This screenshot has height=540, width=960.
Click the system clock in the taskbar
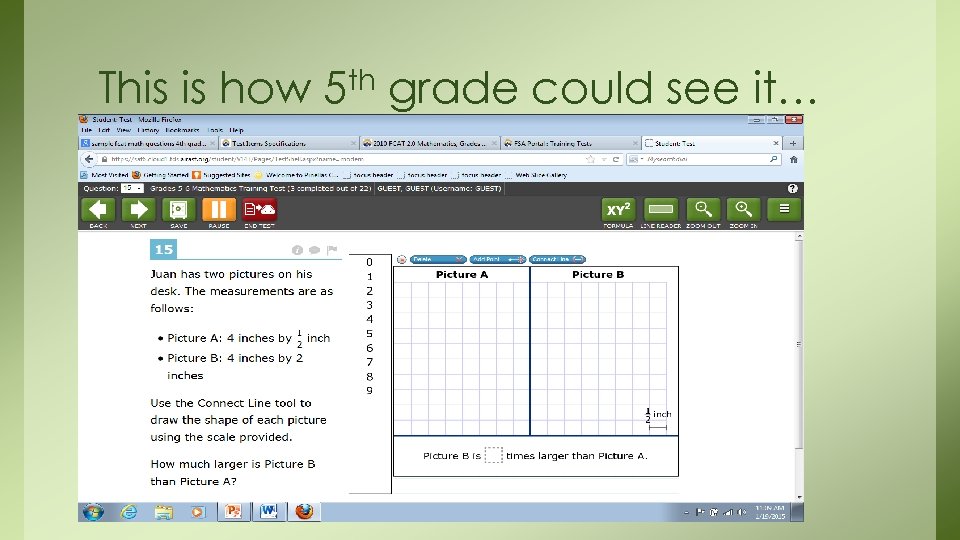pos(770,512)
